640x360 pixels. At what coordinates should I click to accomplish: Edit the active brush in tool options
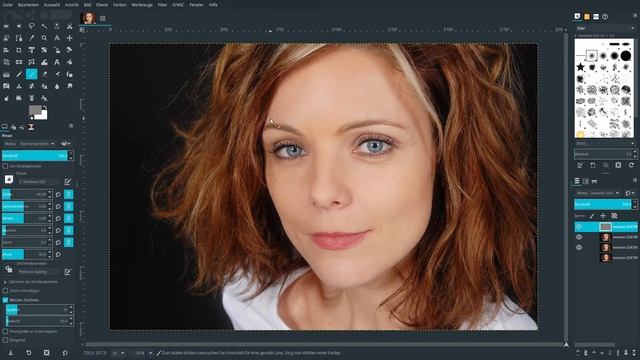68,182
